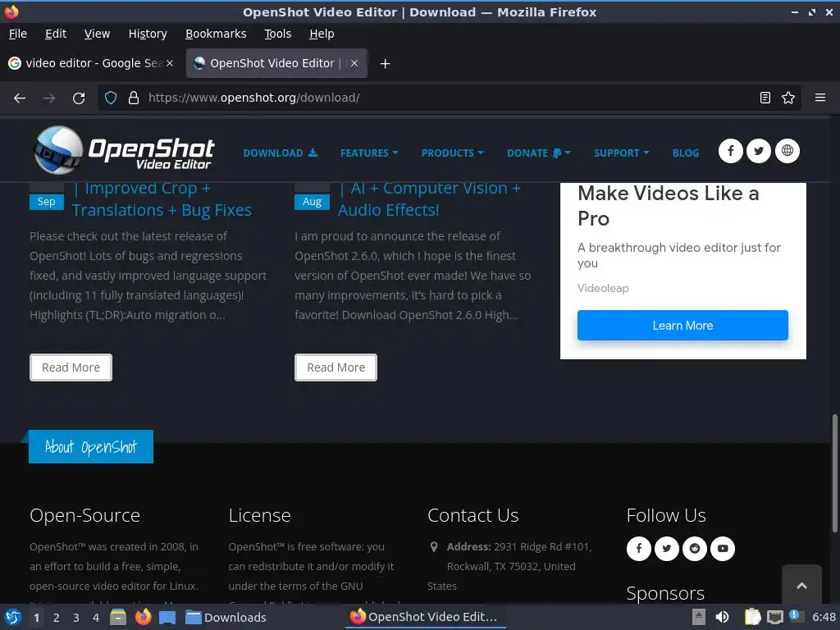Switch to virtual desktop 3 in pager
The width and height of the screenshot is (840, 630).
click(x=76, y=618)
